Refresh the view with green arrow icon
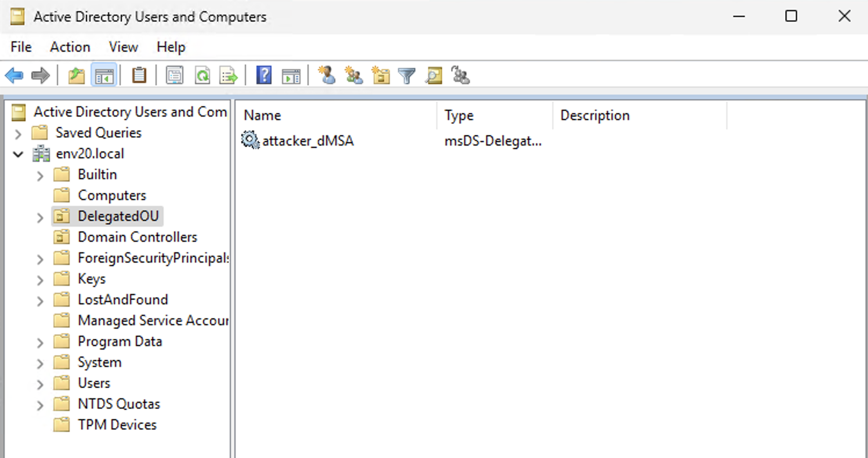This screenshot has width=868, height=458. coord(202,75)
